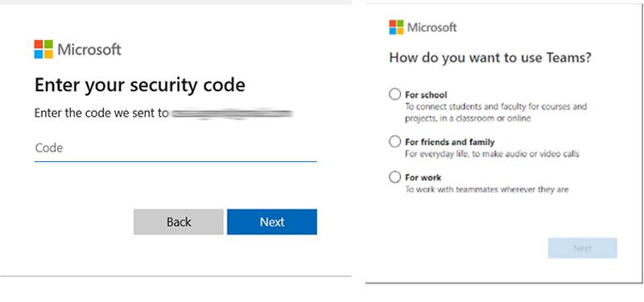Click the For school label text
The width and height of the screenshot is (644, 302).
pos(426,95)
